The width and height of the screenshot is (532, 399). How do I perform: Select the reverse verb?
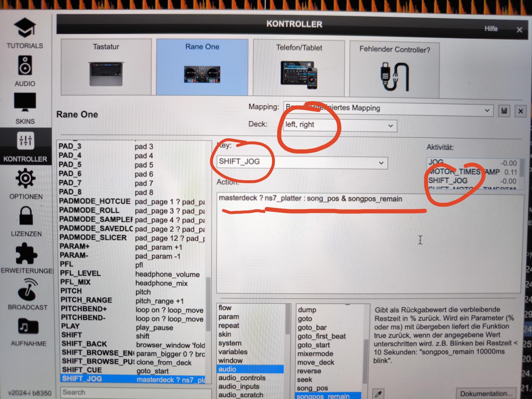(329, 371)
